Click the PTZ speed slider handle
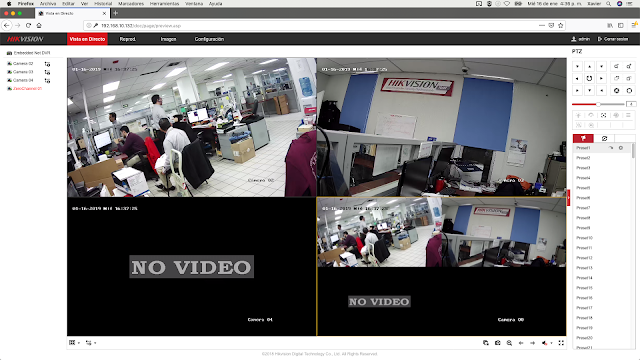The height and width of the screenshot is (360, 640). (x=598, y=104)
